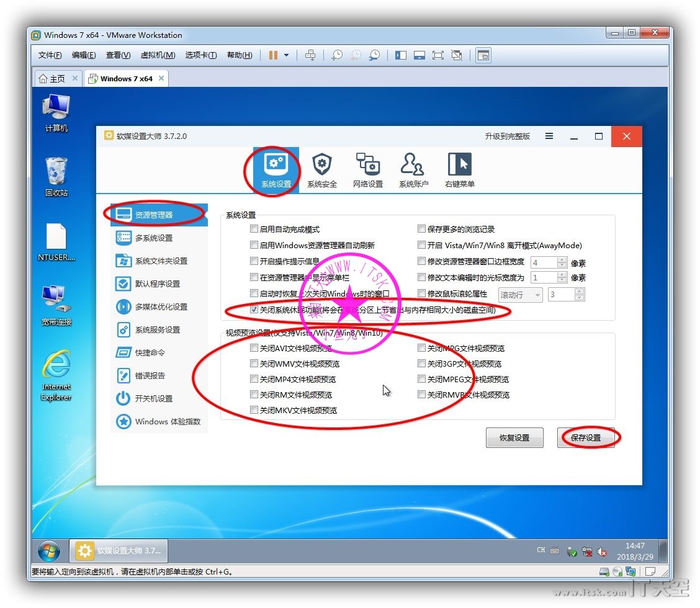
Task: Open the 网络设置 icon tab
Action: (x=367, y=170)
